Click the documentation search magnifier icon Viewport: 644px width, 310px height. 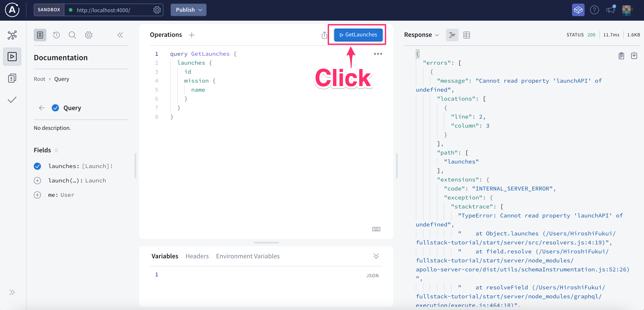pos(72,35)
